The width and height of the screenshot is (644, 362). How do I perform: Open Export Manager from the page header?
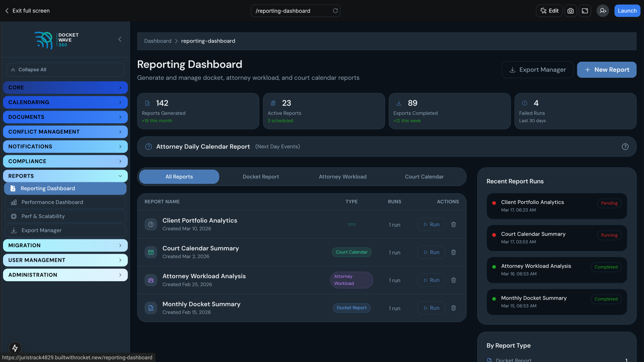tap(537, 70)
